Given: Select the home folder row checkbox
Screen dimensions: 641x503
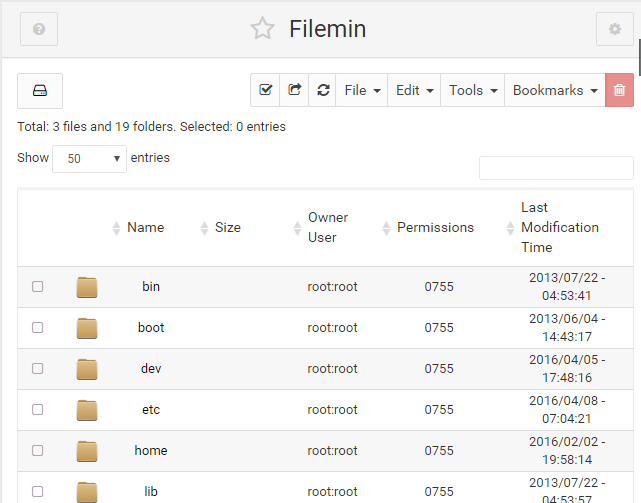Looking at the screenshot, I should click(38, 451).
